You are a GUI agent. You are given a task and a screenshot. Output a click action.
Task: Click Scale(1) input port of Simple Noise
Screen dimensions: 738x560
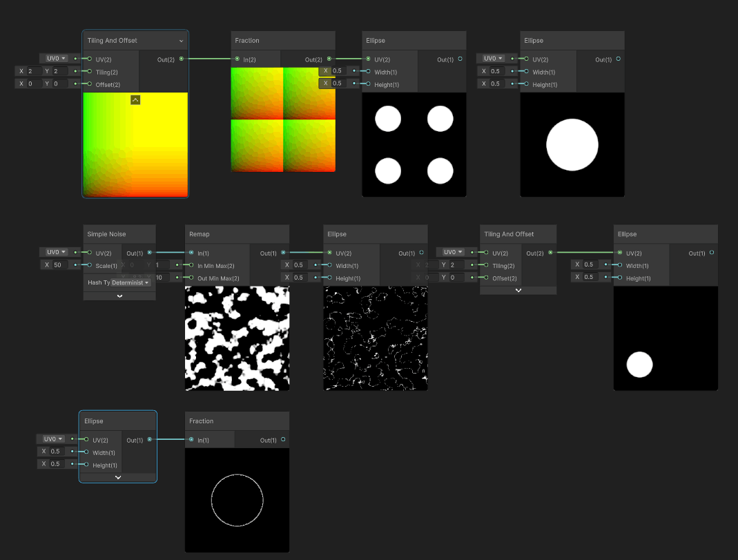tap(90, 265)
